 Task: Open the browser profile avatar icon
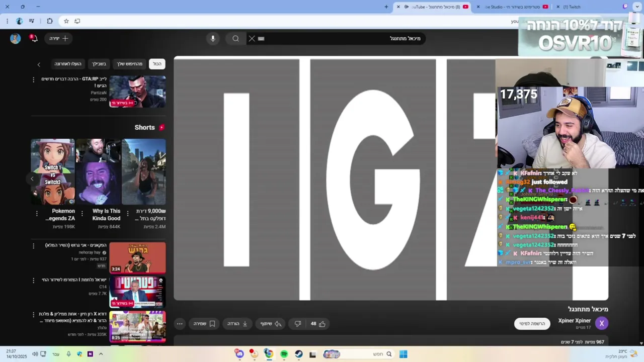pyautogui.click(x=19, y=21)
